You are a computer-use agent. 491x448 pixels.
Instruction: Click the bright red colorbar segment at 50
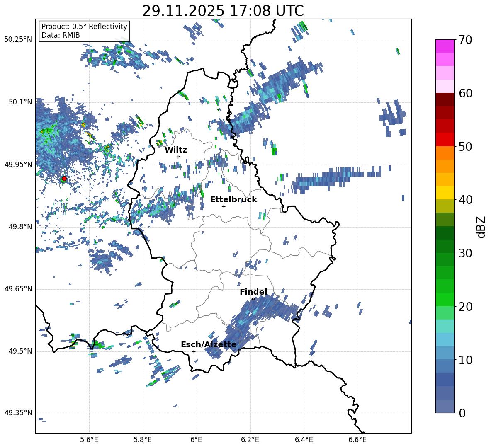(445, 140)
